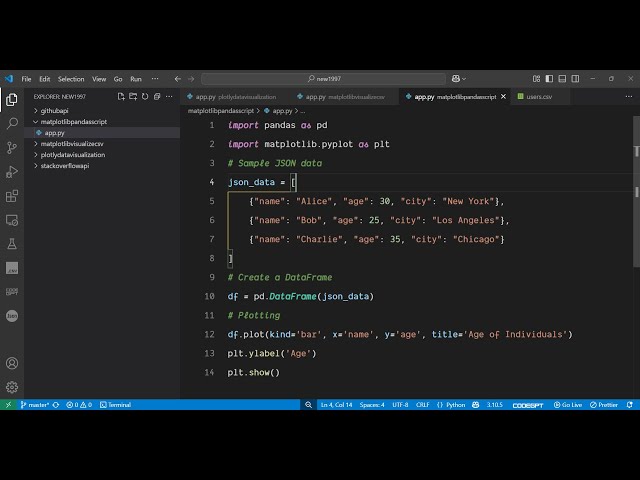Screen dimensions: 640x480
Task: Open the Source Control view
Action: pyautogui.click(x=12, y=147)
